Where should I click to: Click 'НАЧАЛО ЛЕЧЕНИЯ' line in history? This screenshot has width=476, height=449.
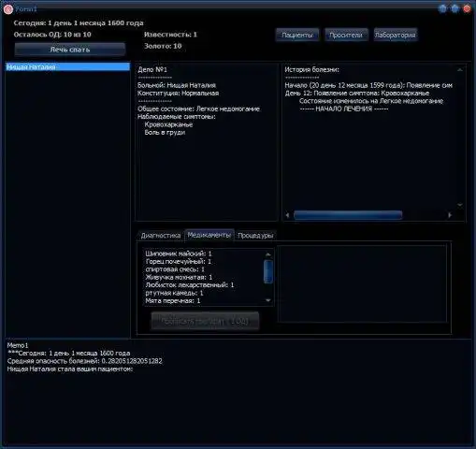pos(344,109)
